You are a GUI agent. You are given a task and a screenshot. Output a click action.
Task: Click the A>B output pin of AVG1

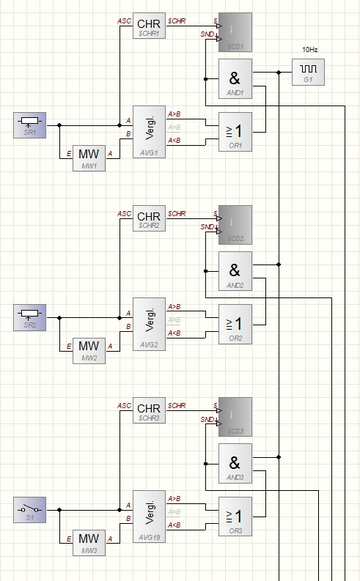point(174,114)
